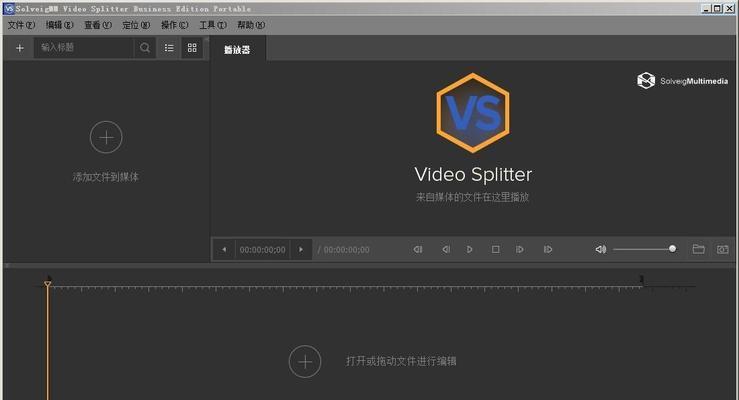Open the 操作 menu
The height and width of the screenshot is (400, 739).
(174, 25)
